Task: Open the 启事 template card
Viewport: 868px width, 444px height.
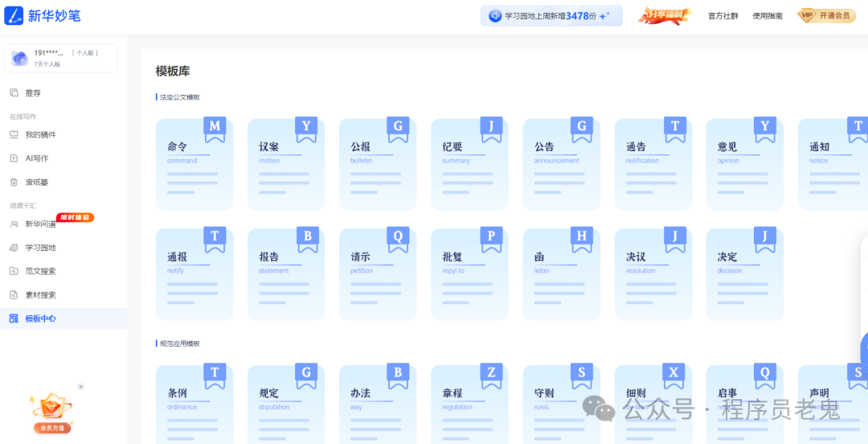Action: click(745, 405)
